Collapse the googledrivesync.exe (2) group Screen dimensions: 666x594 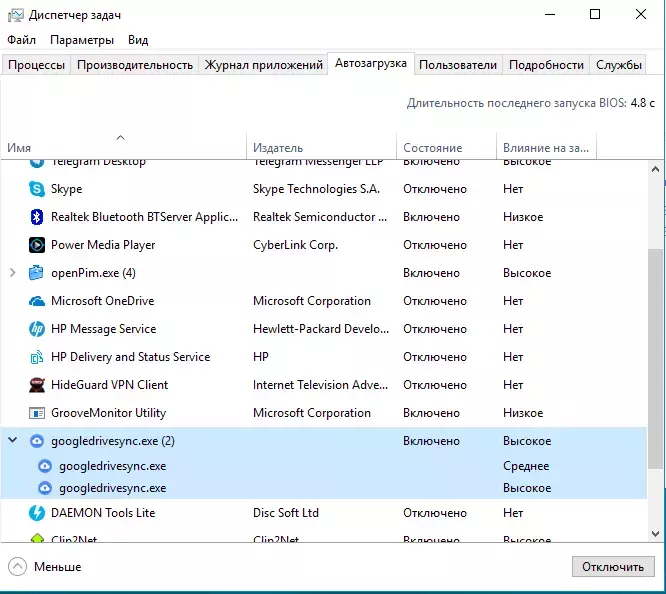point(13,440)
